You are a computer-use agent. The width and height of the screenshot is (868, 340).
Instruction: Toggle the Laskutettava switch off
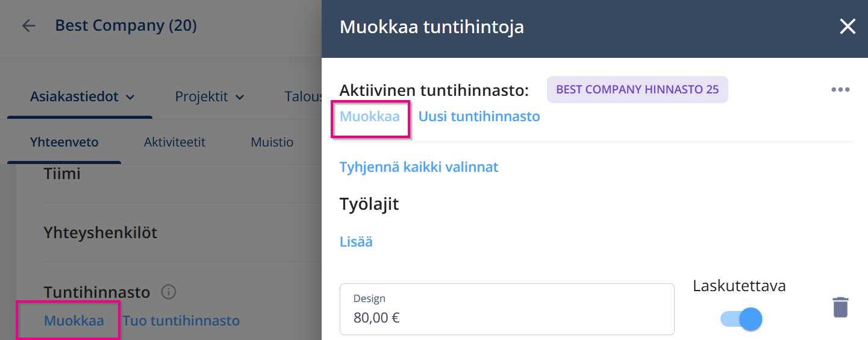click(742, 318)
